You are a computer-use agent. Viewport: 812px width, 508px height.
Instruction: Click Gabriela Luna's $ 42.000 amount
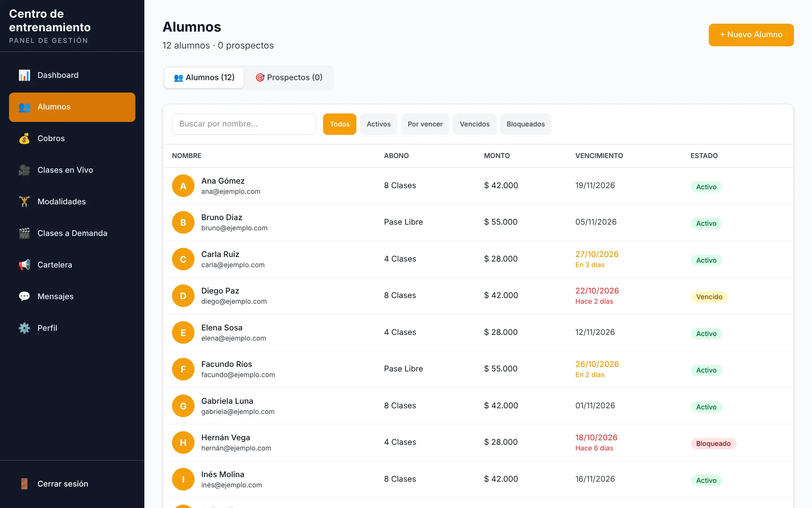point(501,406)
